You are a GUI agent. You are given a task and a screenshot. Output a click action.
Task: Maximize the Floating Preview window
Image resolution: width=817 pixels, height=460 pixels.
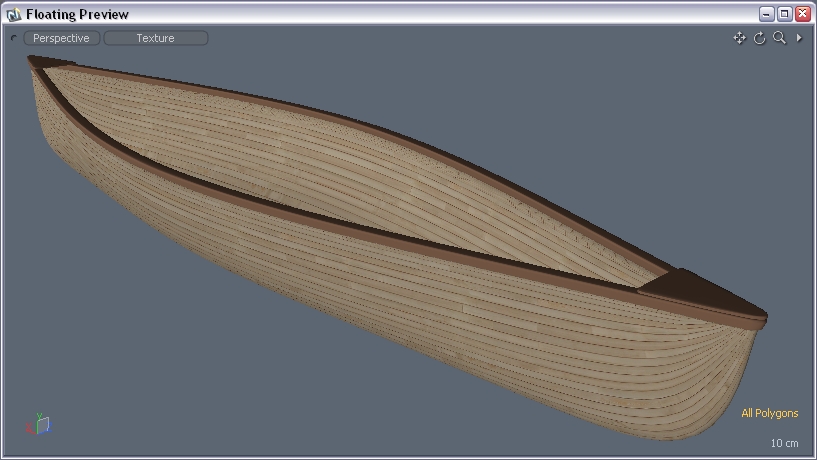coord(785,14)
